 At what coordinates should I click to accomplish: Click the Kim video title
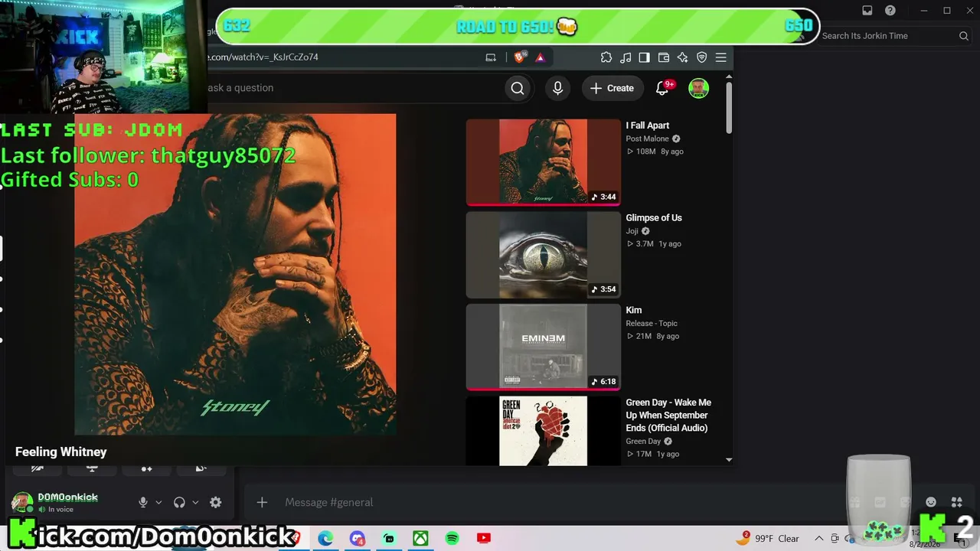(634, 310)
